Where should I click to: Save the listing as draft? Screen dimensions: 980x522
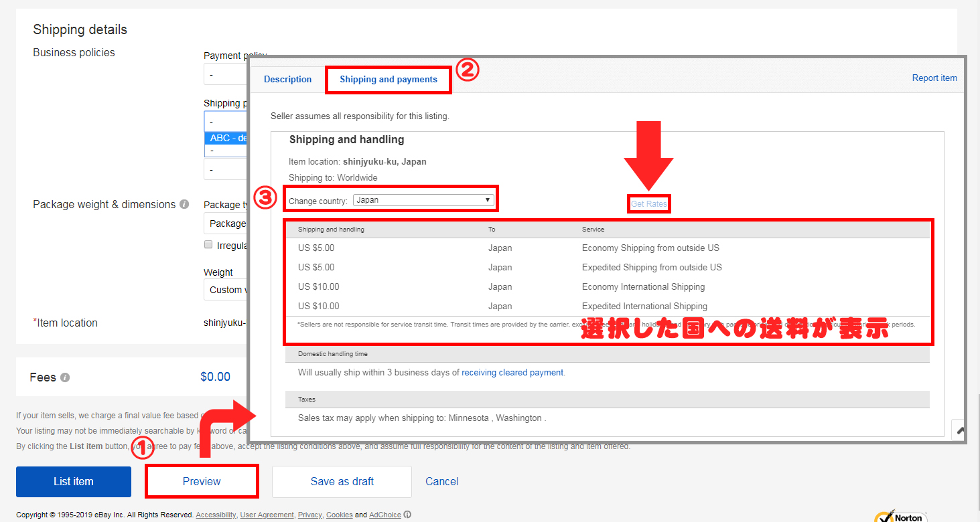(342, 482)
